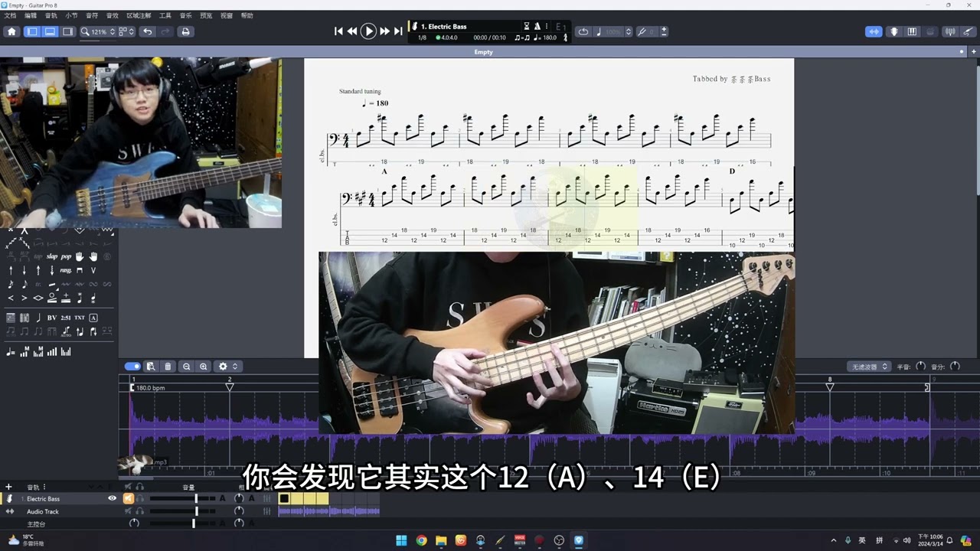Jump to the first bar

(x=338, y=31)
